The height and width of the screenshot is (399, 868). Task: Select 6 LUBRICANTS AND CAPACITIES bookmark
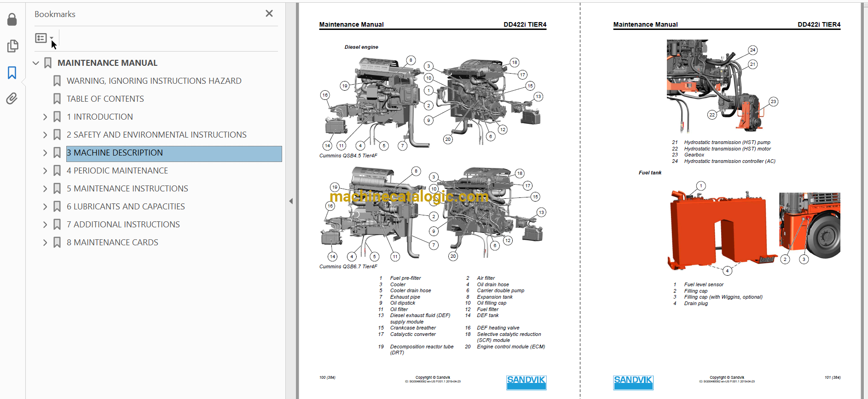click(x=126, y=207)
